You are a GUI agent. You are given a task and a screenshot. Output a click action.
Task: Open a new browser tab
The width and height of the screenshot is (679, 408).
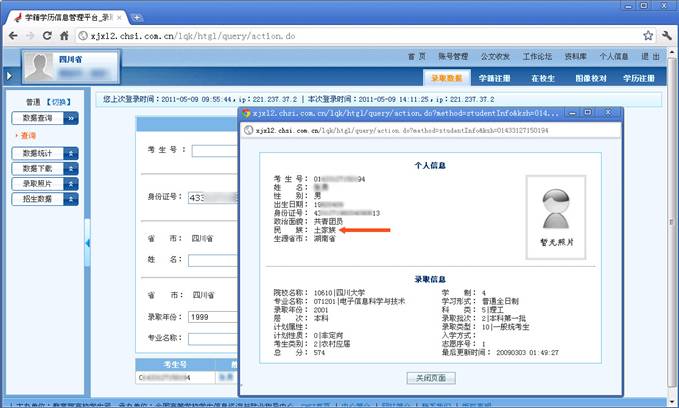pyautogui.click(x=137, y=16)
